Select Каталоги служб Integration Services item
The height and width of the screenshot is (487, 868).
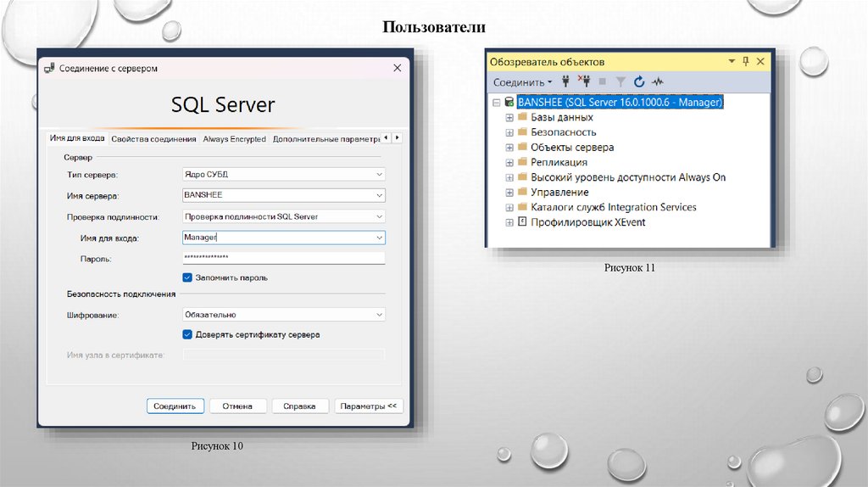pyautogui.click(x=614, y=207)
